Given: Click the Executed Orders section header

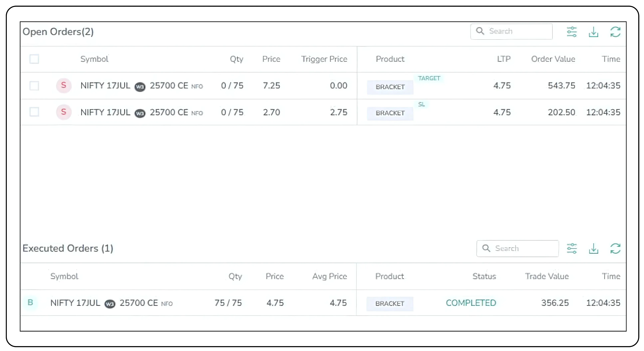Looking at the screenshot, I should [x=68, y=248].
